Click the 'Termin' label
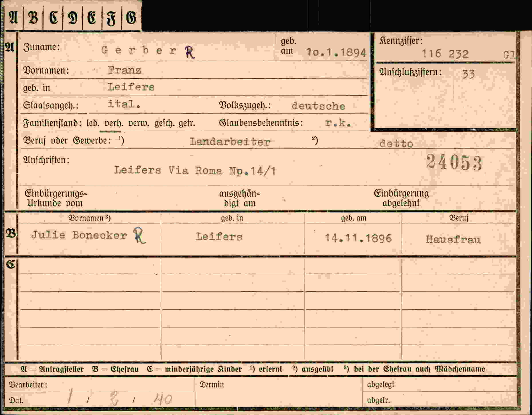The height and width of the screenshot is (415, 532). point(212,385)
